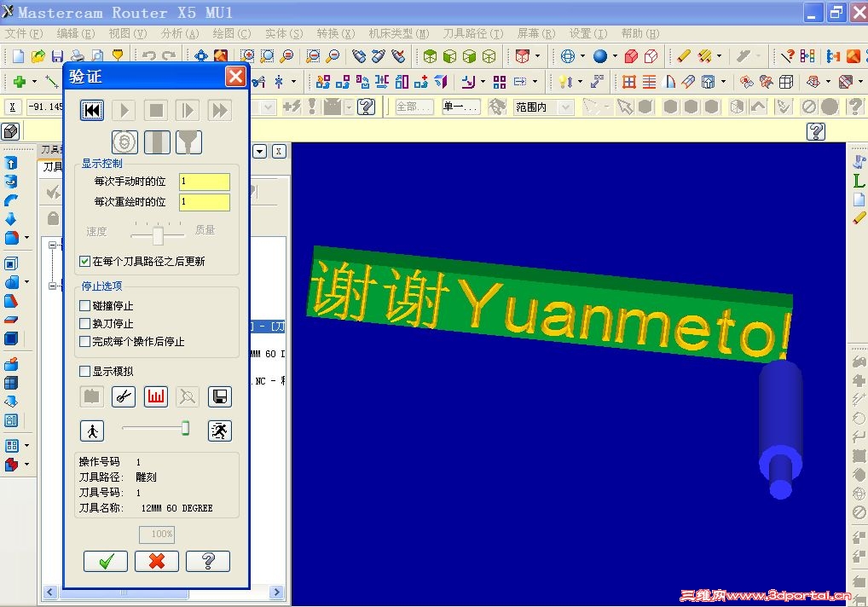Viewport: 868px width, 607px height.
Task: Click the wireframe globe icon
Action: [567, 56]
